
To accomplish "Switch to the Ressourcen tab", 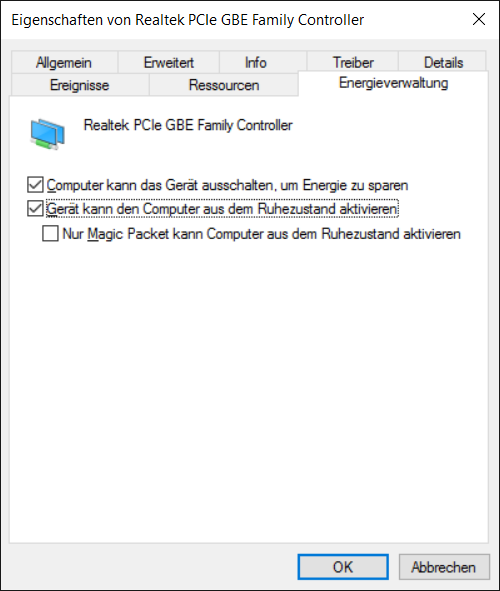I will [224, 85].
